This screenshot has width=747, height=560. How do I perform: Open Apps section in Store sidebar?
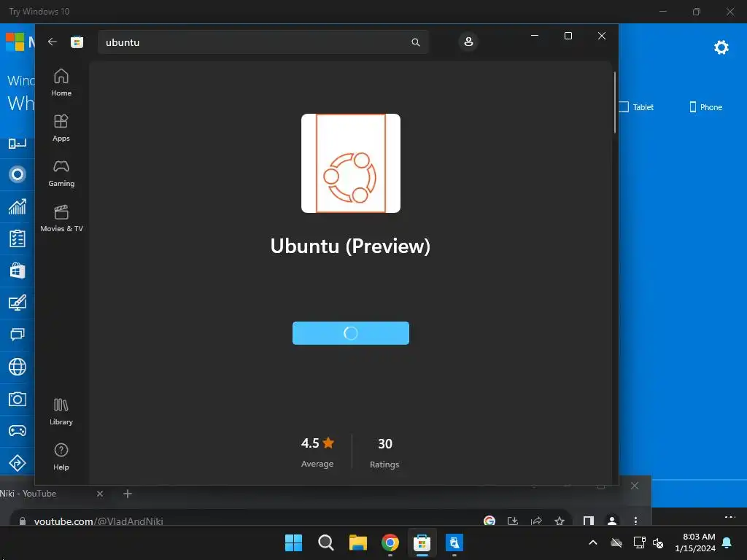61,128
